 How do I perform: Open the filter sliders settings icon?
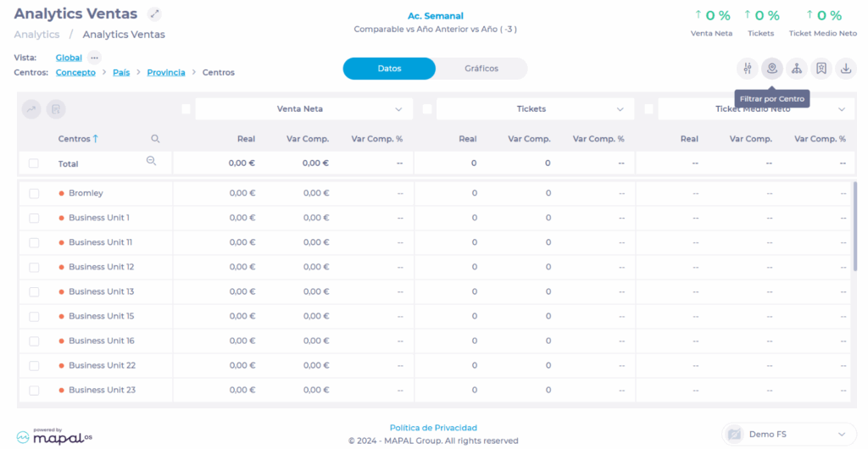[x=747, y=69]
